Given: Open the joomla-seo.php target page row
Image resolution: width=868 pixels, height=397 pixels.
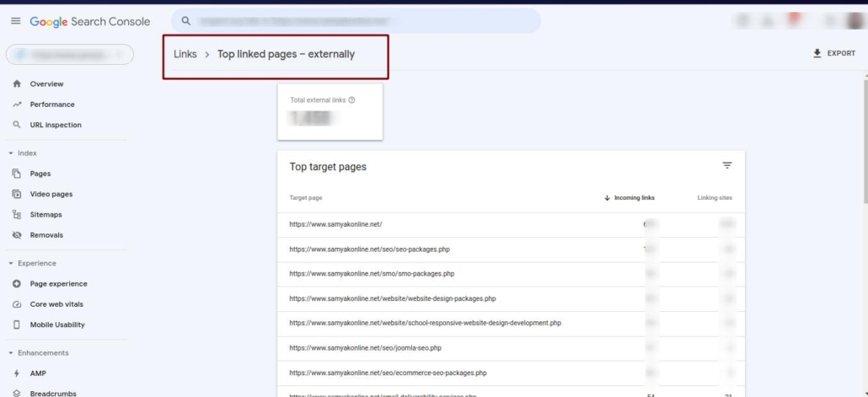Looking at the screenshot, I should pos(511,348).
